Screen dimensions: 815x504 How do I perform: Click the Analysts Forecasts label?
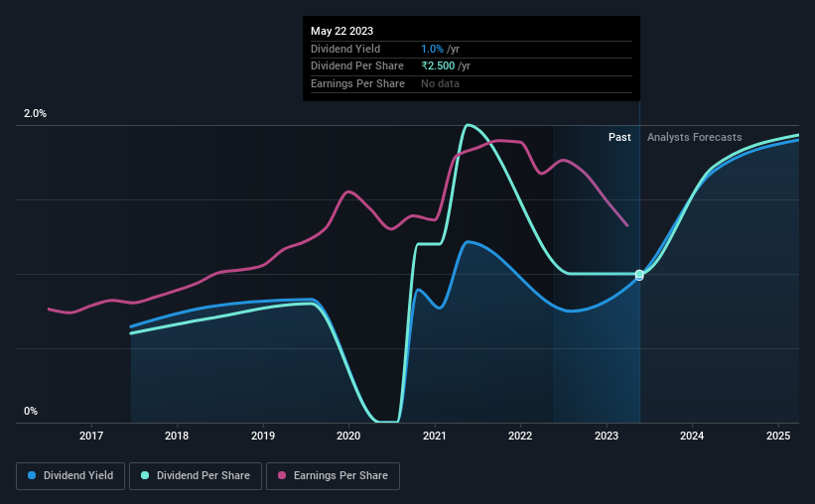pos(695,137)
